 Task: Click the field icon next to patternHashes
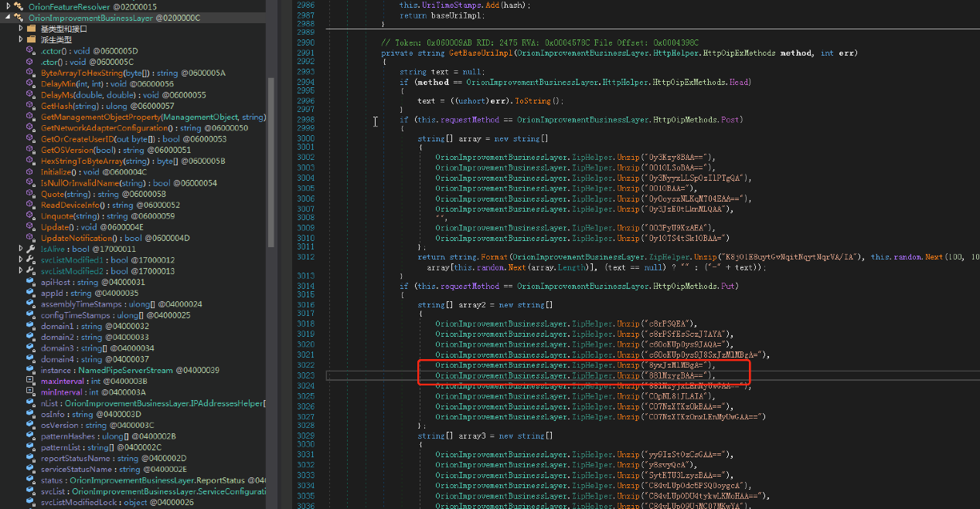click(x=32, y=436)
